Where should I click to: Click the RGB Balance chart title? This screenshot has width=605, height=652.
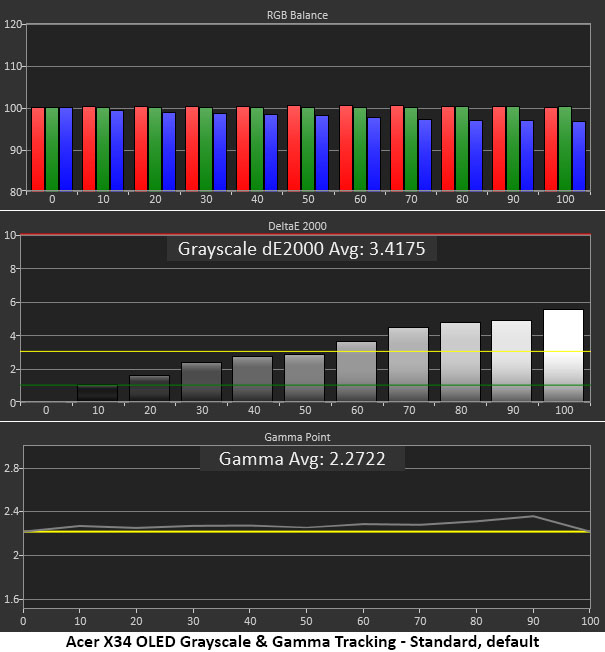pyautogui.click(x=297, y=15)
